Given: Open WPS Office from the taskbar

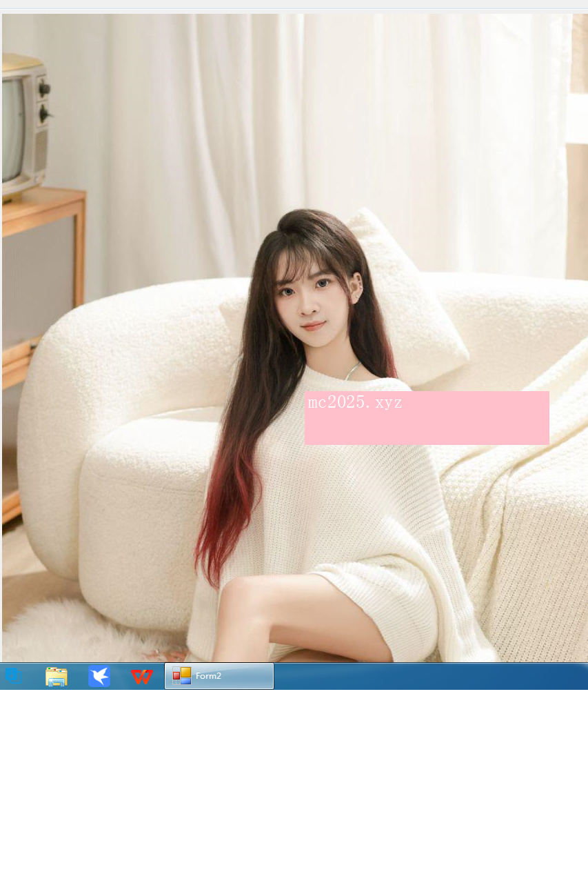Looking at the screenshot, I should point(142,677).
